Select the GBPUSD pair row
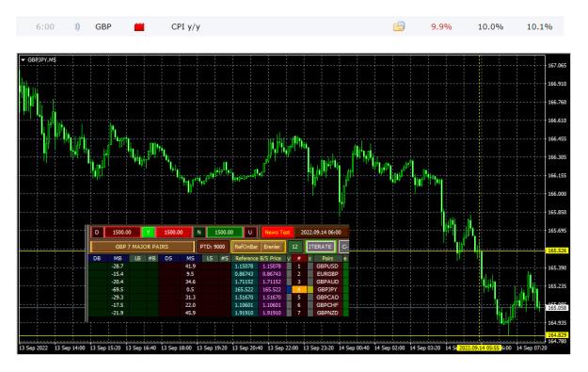Viewport: 588px width, 372px height. click(327, 267)
